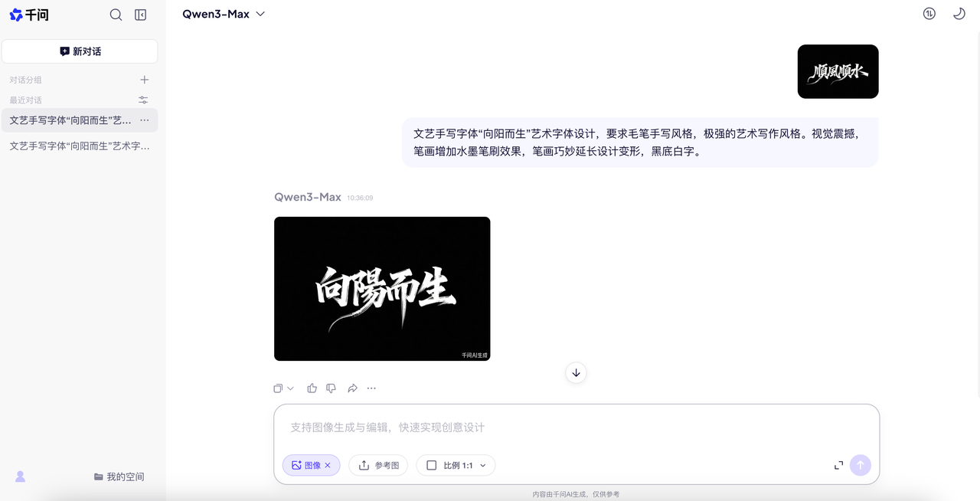Viewport: 980px width, 501px height.
Task: Expand the input box to fullscreen
Action: point(838,465)
